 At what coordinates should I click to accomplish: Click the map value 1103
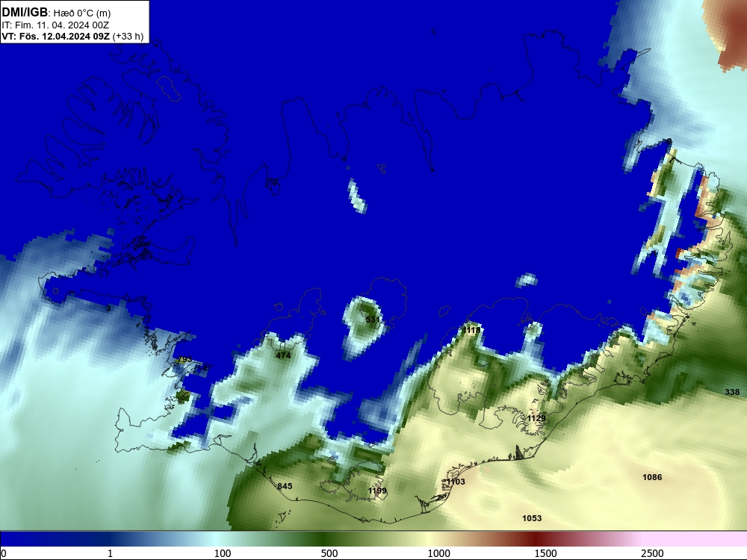(456, 482)
